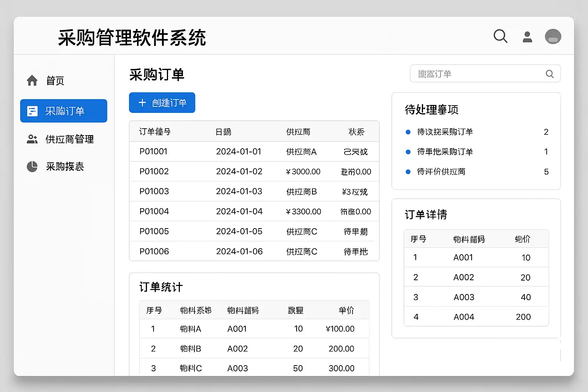Image resolution: width=588 pixels, height=392 pixels.
Task: Click the home icon in sidebar
Action: tap(32, 80)
